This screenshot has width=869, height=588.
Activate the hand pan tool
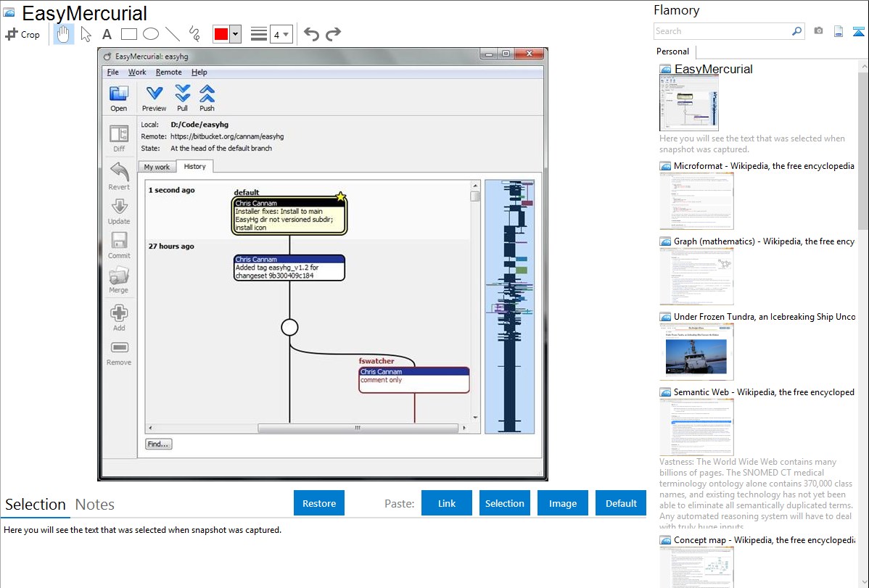pos(63,34)
